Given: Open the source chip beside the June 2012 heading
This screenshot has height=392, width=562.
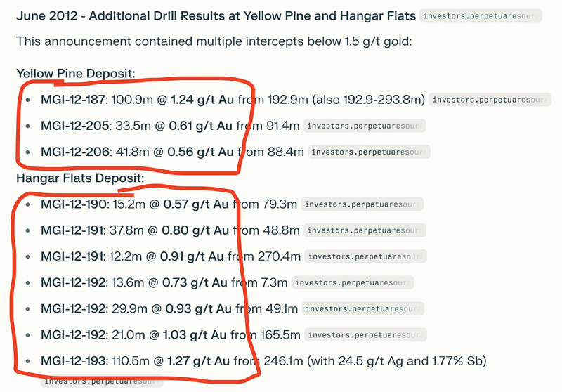Looking at the screenshot, I should coord(481,15).
